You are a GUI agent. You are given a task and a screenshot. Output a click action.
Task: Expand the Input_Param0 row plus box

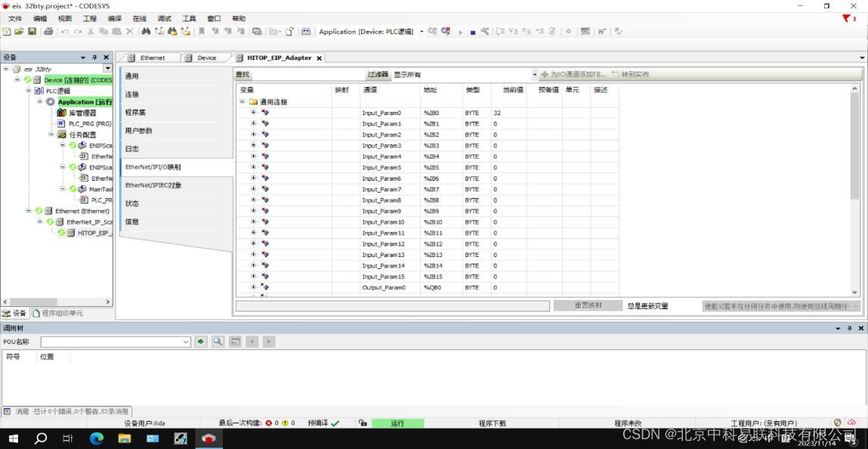tap(254, 113)
